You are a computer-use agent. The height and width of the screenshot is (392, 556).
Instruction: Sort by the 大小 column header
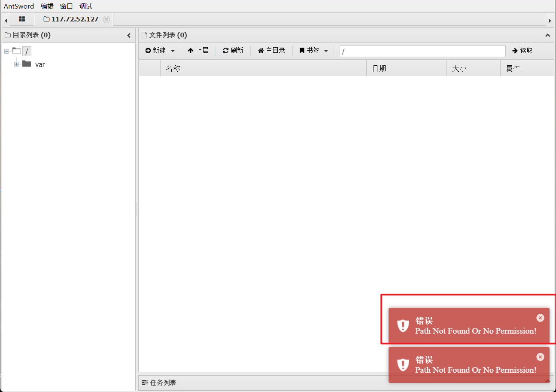pos(474,68)
